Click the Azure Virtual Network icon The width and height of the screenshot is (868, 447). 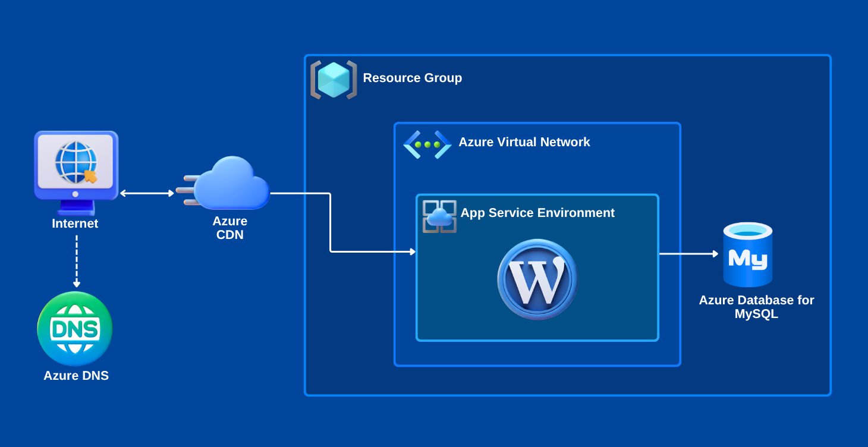(x=427, y=144)
